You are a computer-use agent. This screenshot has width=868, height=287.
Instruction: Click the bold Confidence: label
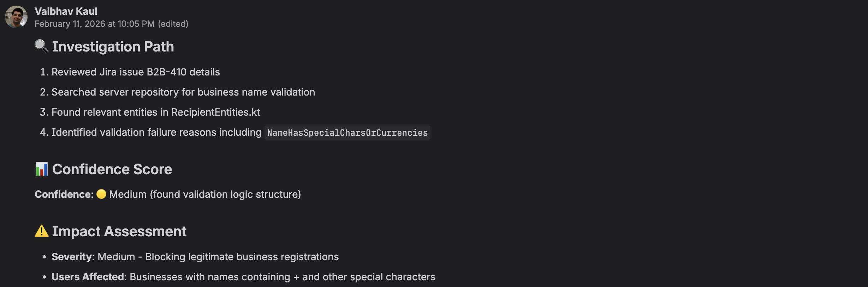point(64,194)
